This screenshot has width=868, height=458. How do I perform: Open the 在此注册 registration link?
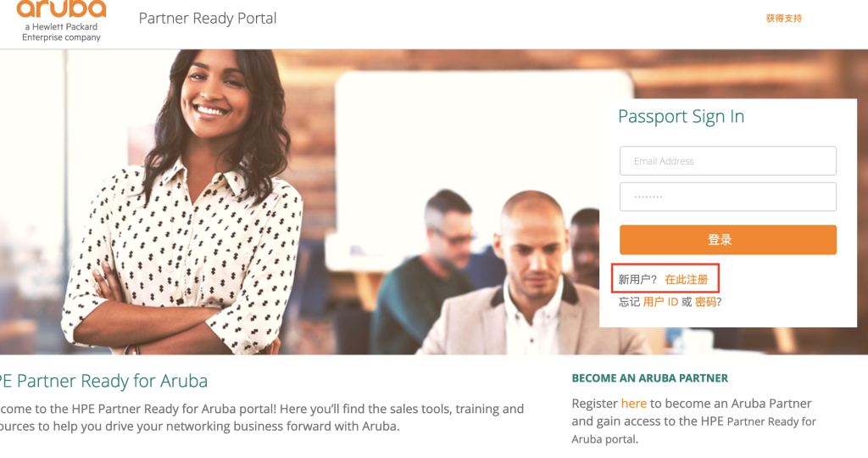coord(687,279)
